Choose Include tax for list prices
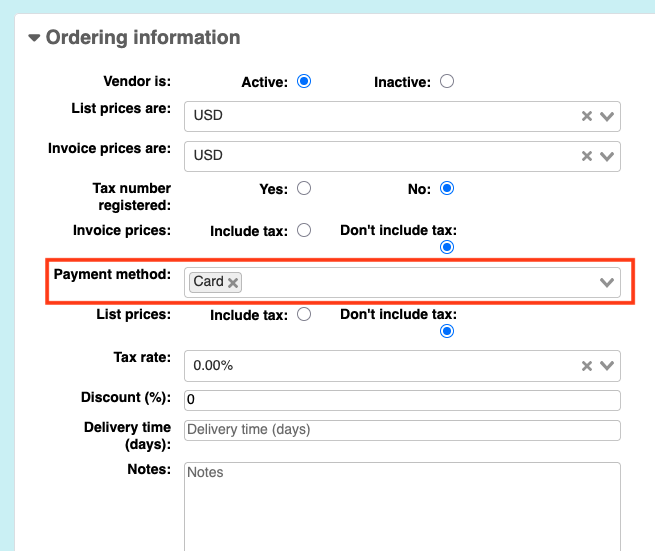 304,314
